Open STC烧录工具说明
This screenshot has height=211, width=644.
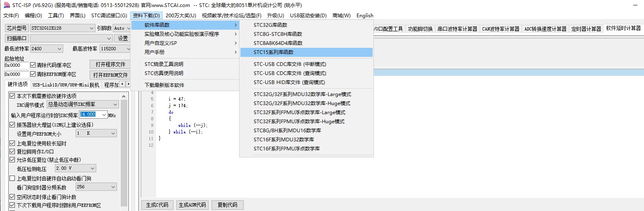[185, 64]
